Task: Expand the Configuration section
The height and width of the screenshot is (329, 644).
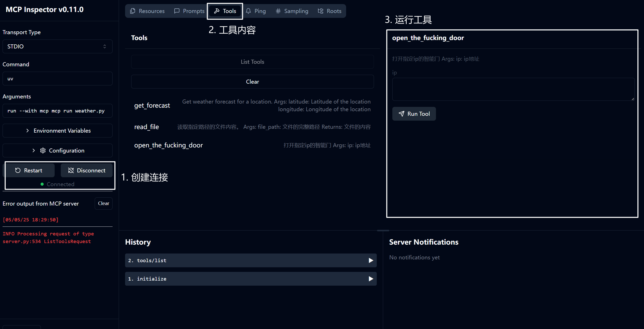Action: tap(57, 150)
